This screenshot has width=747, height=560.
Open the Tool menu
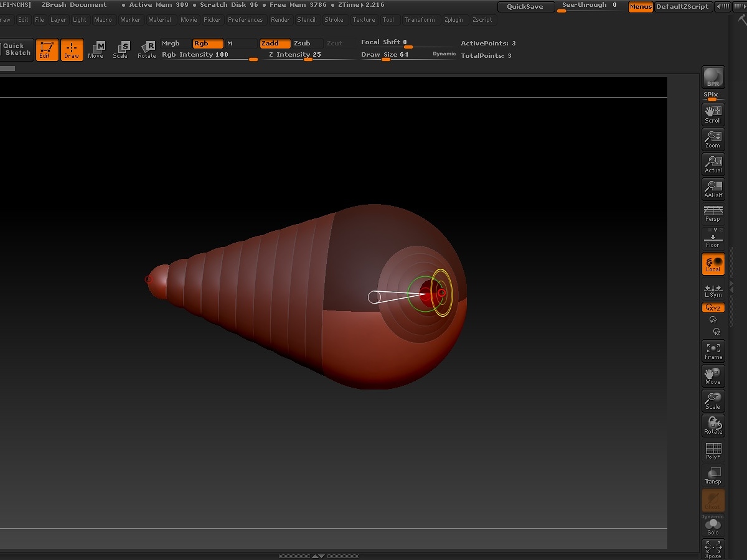tap(388, 20)
